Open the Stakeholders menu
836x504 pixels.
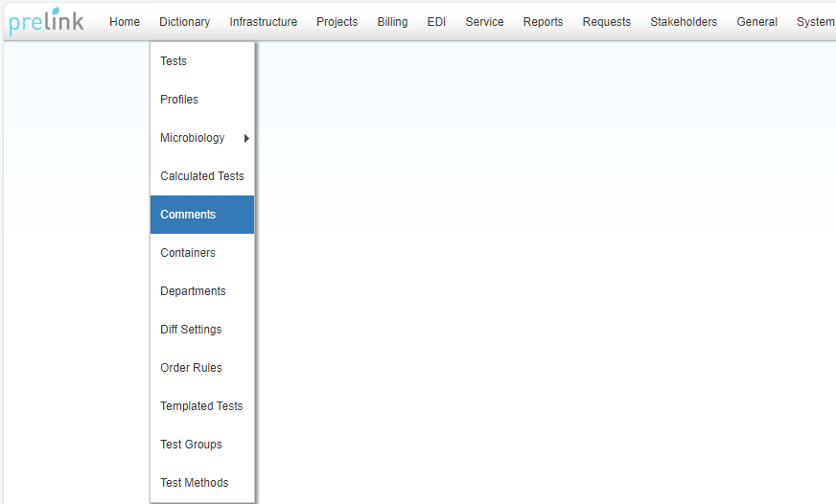point(684,22)
